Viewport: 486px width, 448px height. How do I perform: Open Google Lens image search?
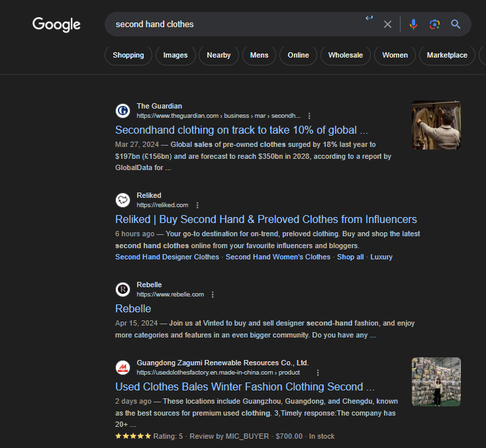(434, 24)
